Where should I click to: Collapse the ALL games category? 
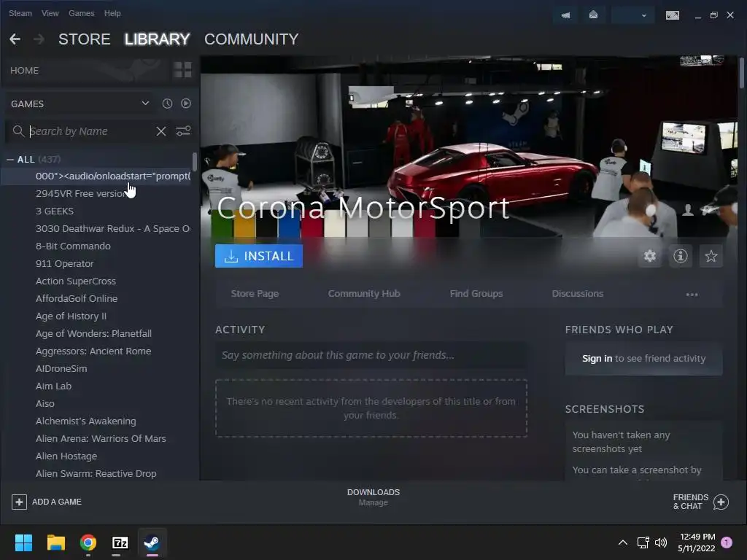point(10,160)
